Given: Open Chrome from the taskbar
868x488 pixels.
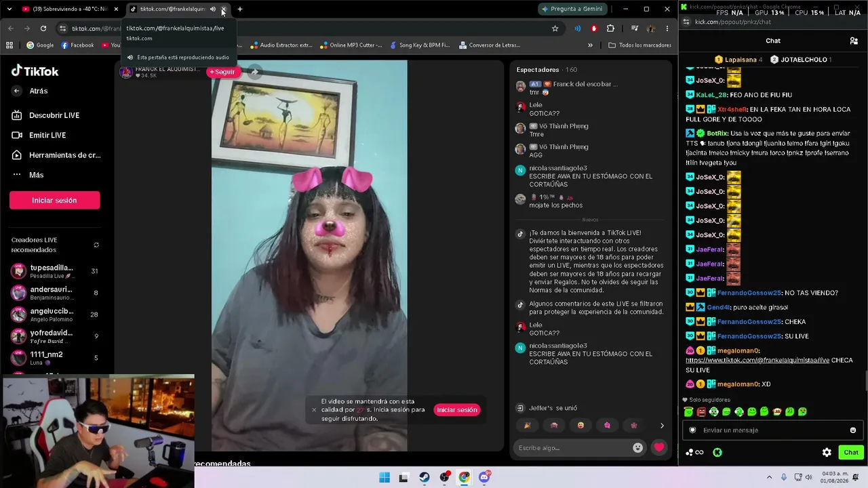Looking at the screenshot, I should 464,477.
